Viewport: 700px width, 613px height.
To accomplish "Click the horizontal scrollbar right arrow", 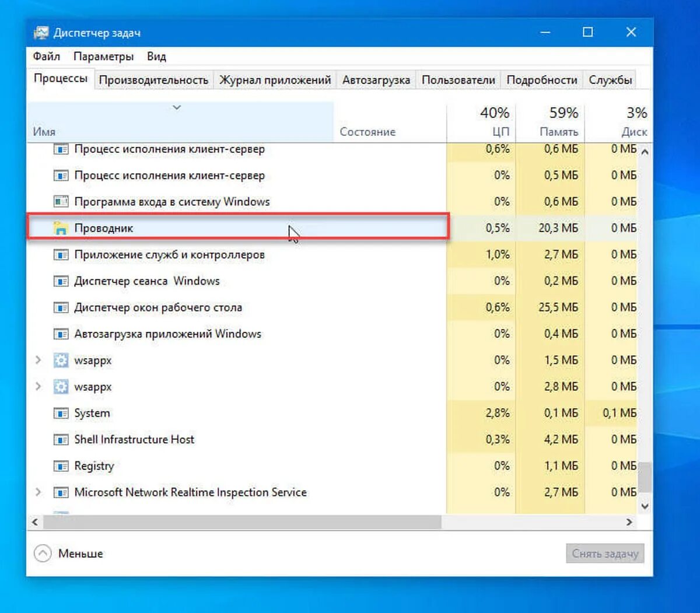I will tap(629, 522).
